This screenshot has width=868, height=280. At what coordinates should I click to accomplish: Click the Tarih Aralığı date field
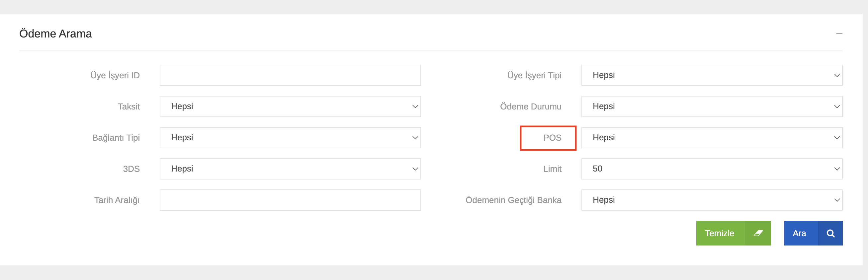pos(290,200)
